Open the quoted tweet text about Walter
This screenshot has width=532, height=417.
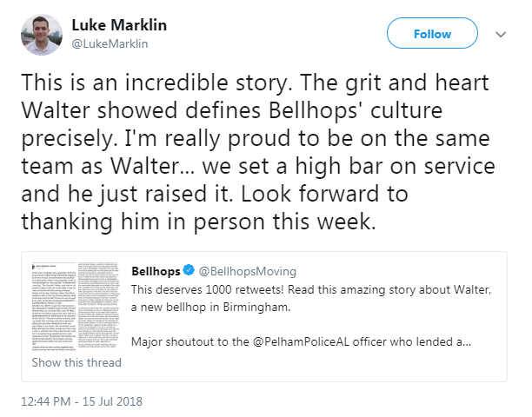pos(311,315)
